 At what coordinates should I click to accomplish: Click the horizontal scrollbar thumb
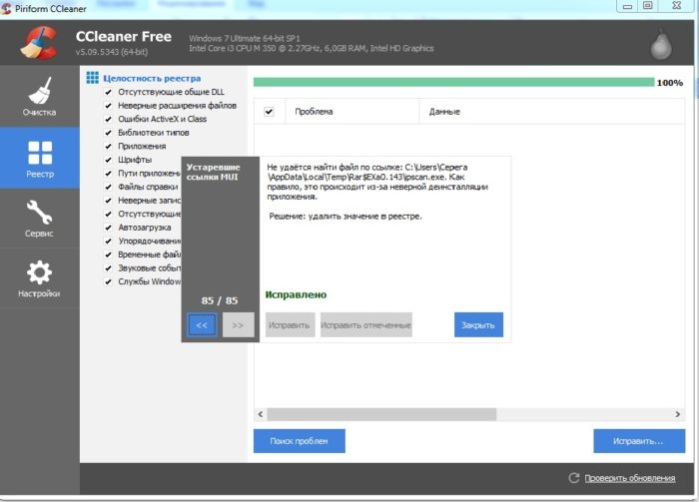382,414
